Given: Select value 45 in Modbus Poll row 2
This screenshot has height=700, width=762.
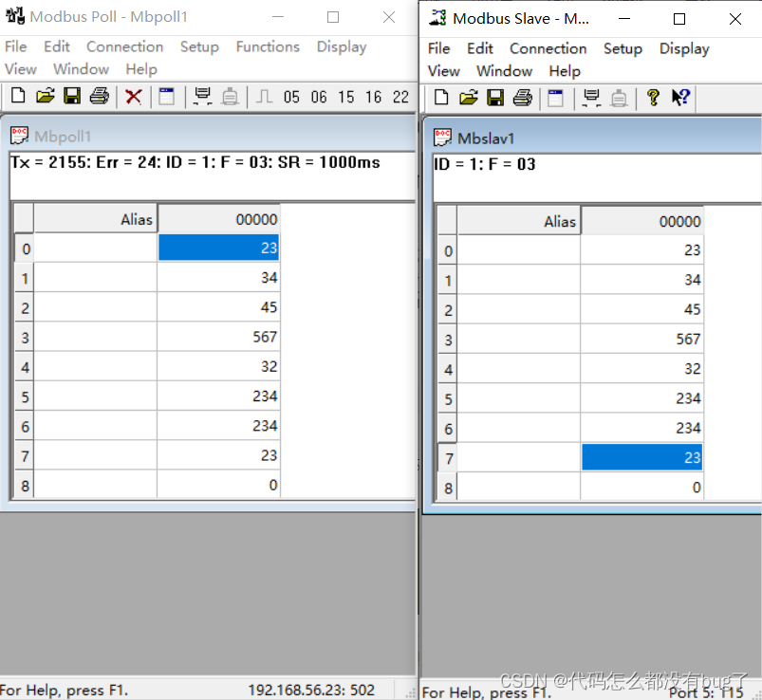Looking at the screenshot, I should pos(218,307).
